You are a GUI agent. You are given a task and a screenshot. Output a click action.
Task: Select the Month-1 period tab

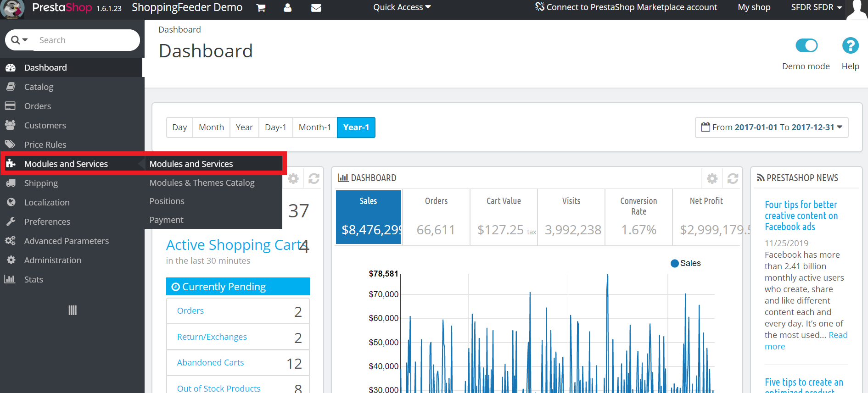pyautogui.click(x=315, y=127)
